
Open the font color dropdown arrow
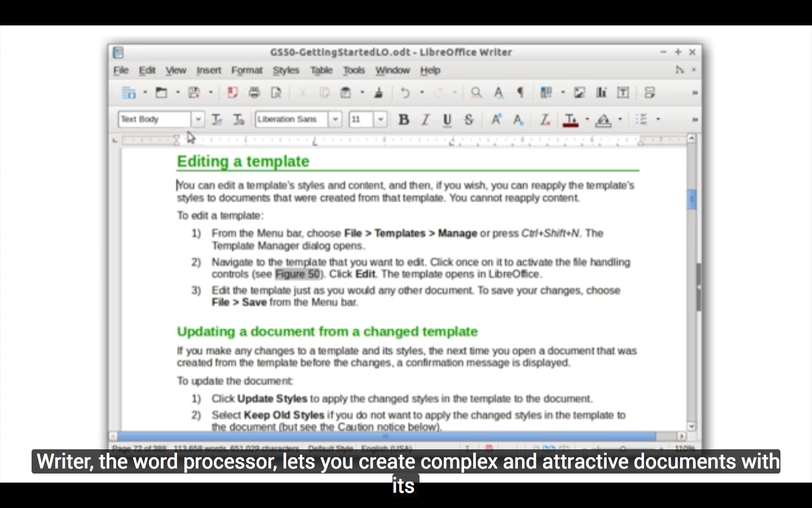pyautogui.click(x=587, y=120)
